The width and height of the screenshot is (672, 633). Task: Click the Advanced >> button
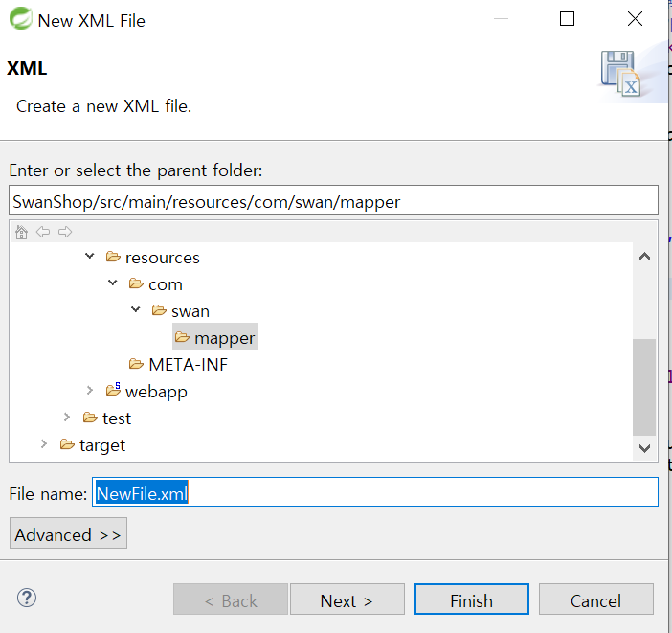(68, 533)
